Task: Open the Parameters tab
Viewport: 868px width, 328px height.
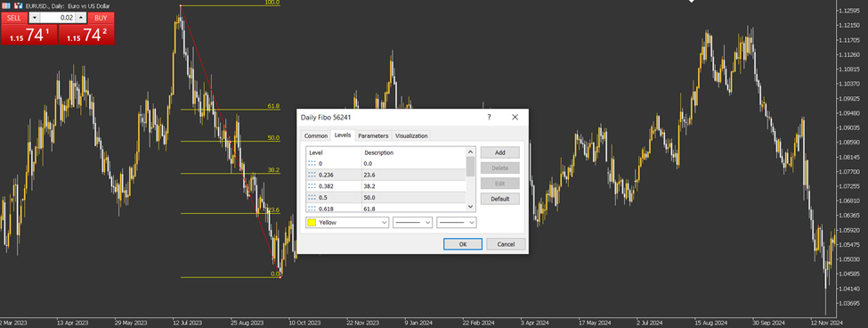Action: tap(373, 135)
